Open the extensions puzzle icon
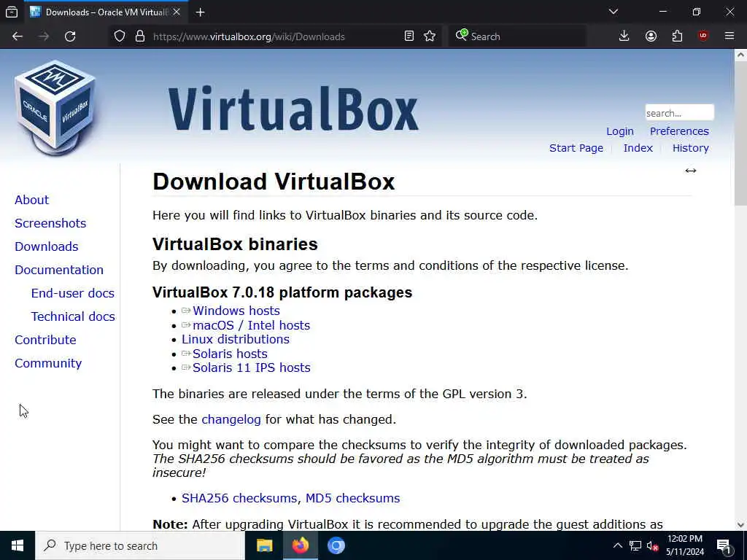Screen dimensions: 747x560 point(677,36)
